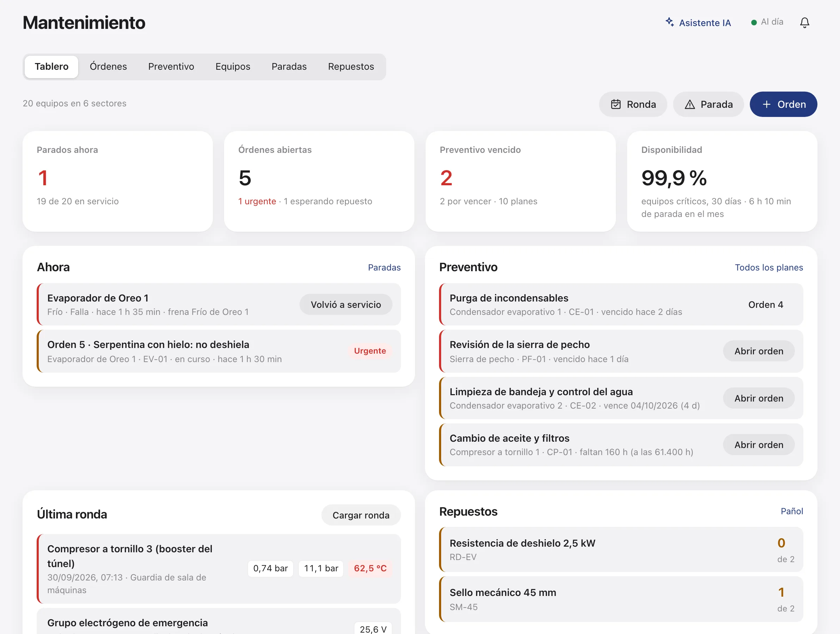
Task: Click the 62,5 °C temperature reading
Action: click(370, 568)
